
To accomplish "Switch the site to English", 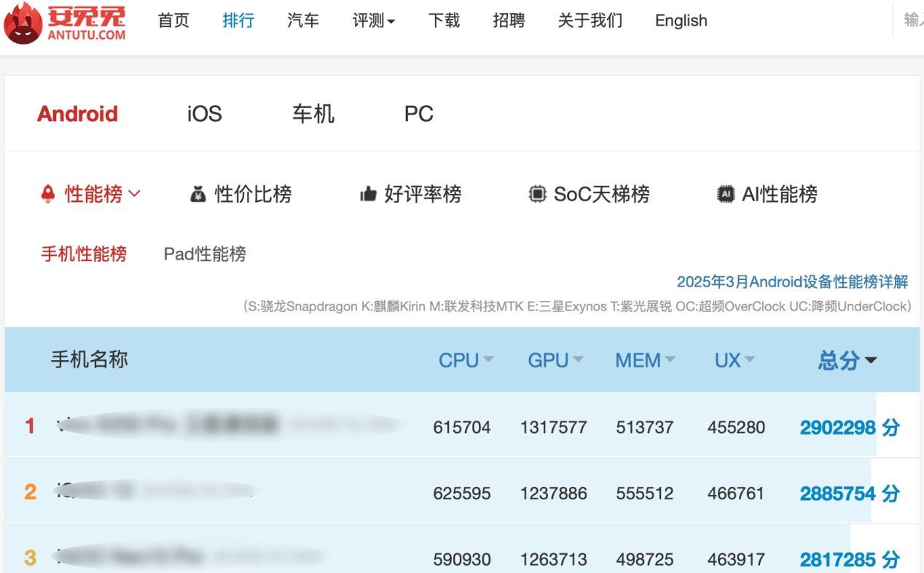I will 681,20.
